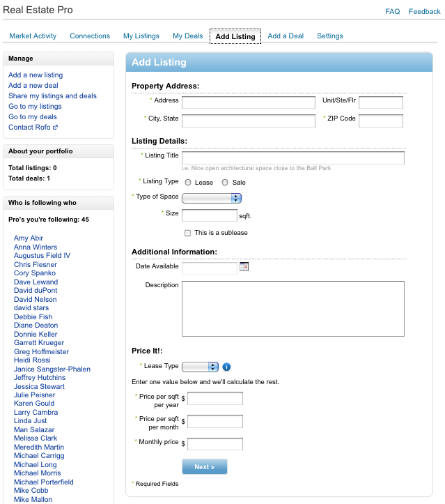This screenshot has height=504, width=445.
Task: Click the Lease Type info icon
Action: pyautogui.click(x=226, y=367)
